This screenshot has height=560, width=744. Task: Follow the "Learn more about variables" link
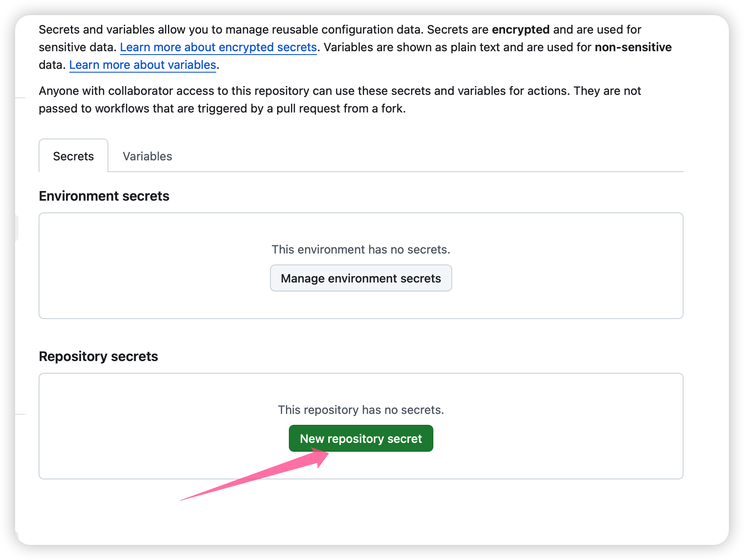click(x=142, y=65)
